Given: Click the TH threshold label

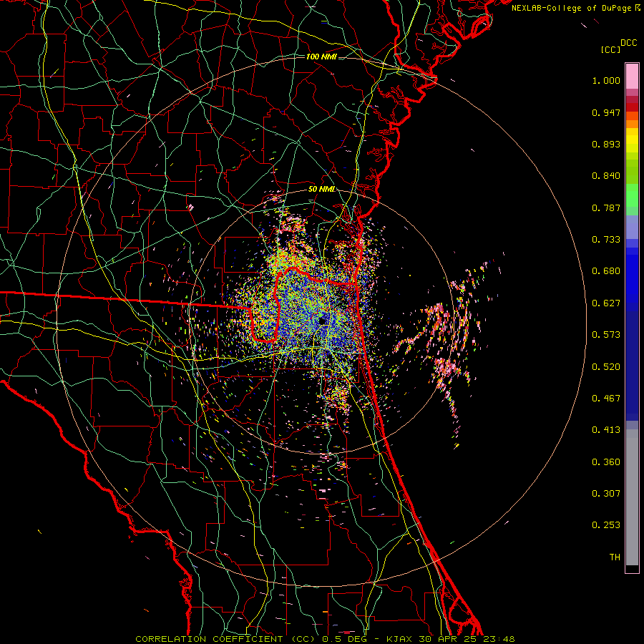Looking at the screenshot, I should coord(615,557).
